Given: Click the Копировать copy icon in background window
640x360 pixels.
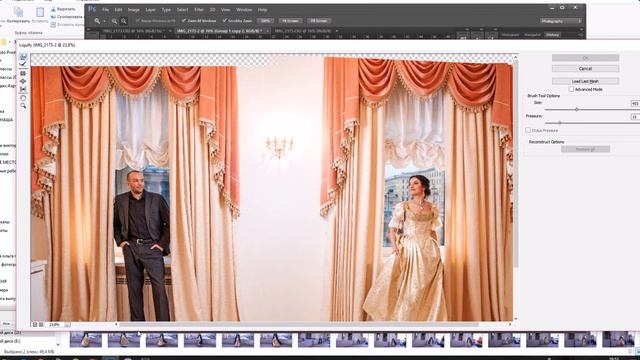Looking at the screenshot, I should tap(18, 12).
